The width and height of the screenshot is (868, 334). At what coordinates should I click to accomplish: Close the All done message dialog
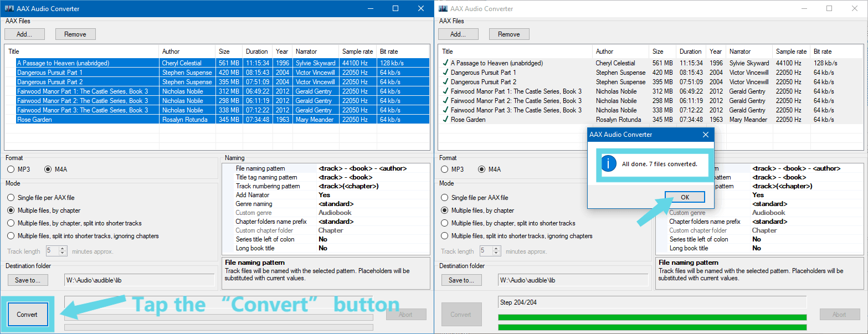click(x=705, y=135)
